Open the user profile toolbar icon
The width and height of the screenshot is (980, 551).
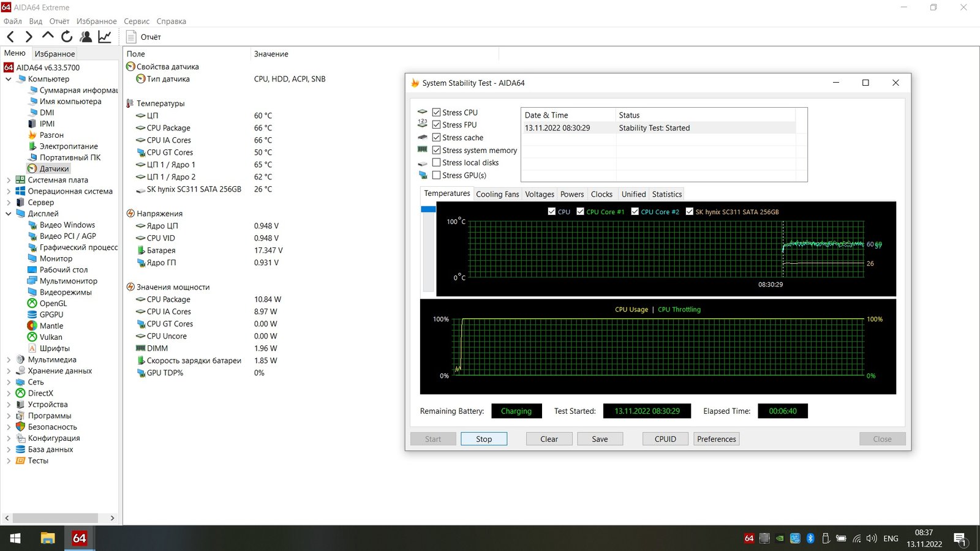86,37
